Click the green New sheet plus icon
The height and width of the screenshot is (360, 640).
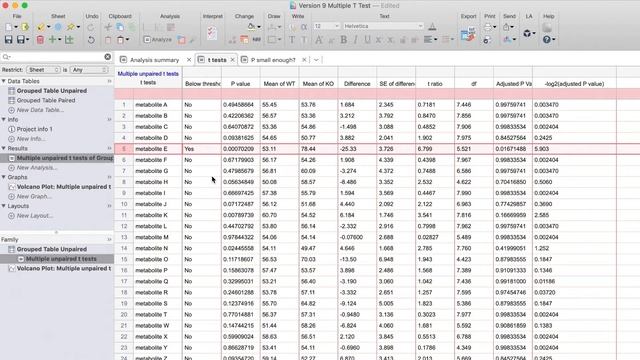[52, 40]
